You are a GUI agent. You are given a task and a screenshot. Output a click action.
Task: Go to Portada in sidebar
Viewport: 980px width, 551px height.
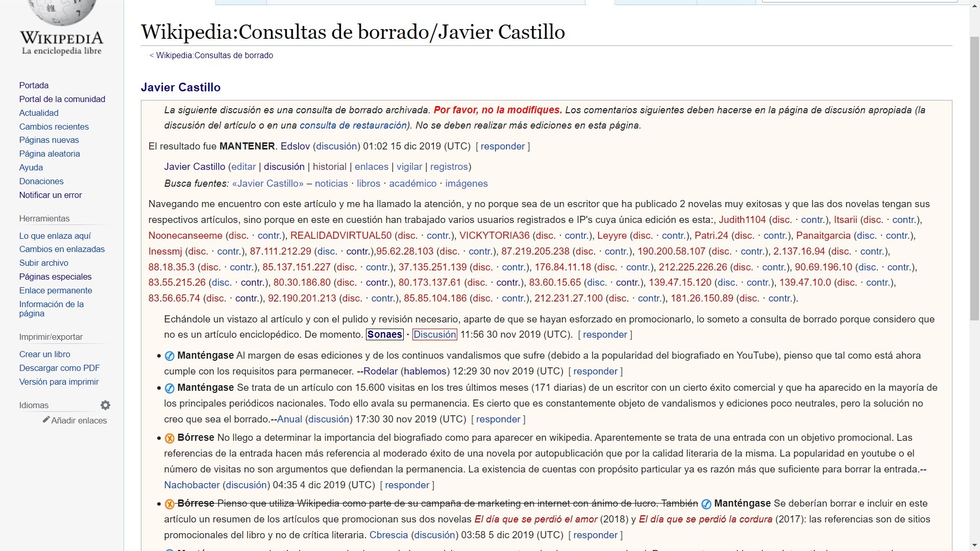pos(34,85)
